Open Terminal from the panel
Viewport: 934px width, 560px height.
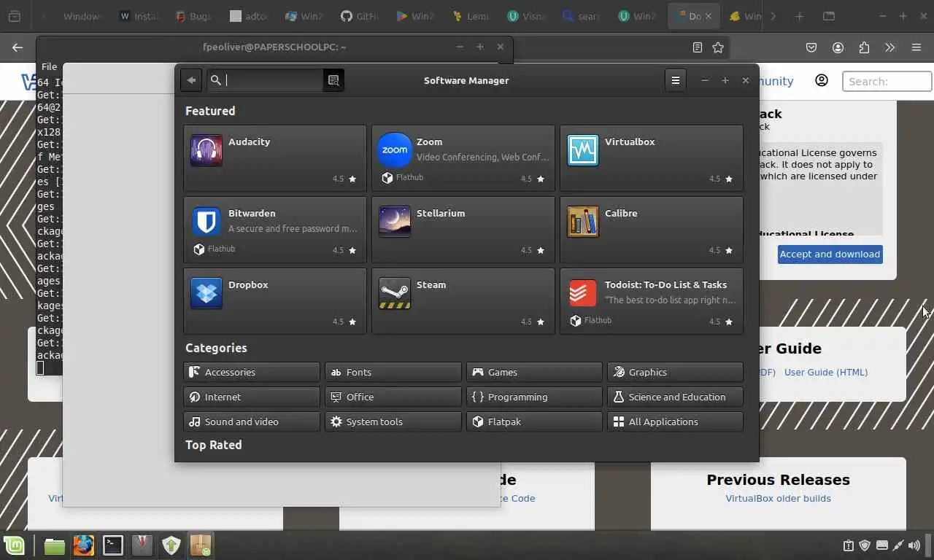coord(112,545)
